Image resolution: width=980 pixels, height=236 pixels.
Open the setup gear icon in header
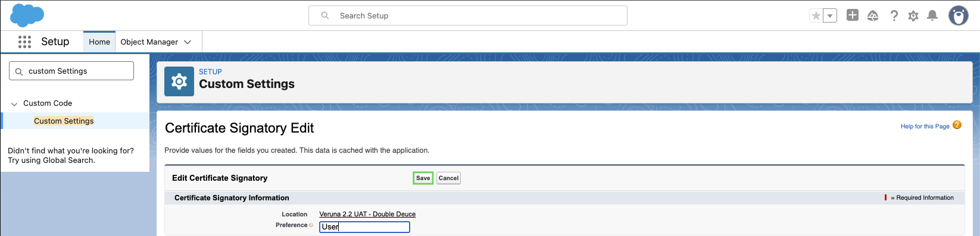pyautogui.click(x=913, y=16)
